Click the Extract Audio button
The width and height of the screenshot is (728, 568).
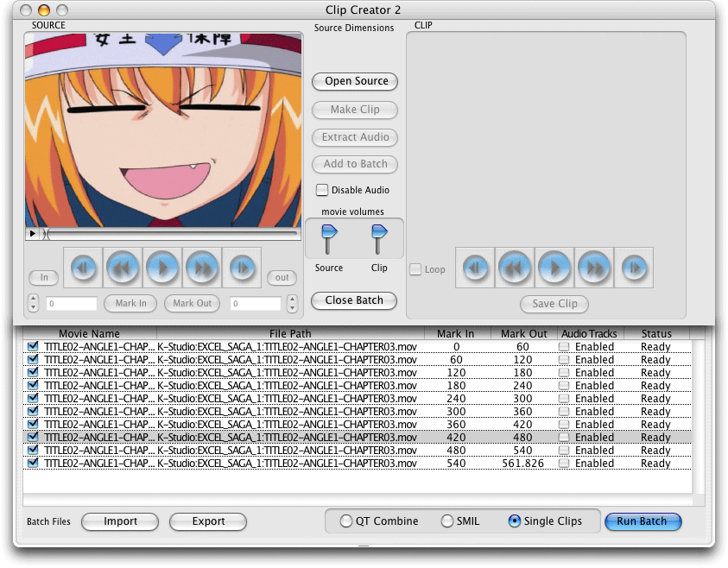coord(355,137)
